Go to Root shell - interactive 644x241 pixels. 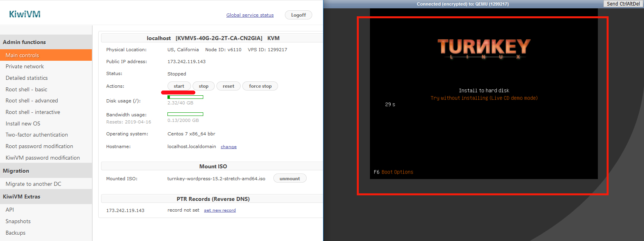[33, 112]
